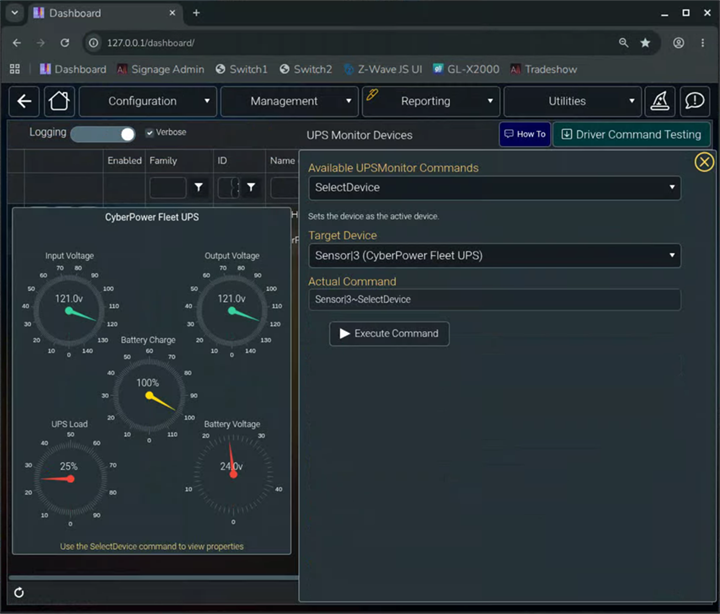Click the Input Voltage gauge
This screenshot has height=614, width=720.
[x=69, y=310]
